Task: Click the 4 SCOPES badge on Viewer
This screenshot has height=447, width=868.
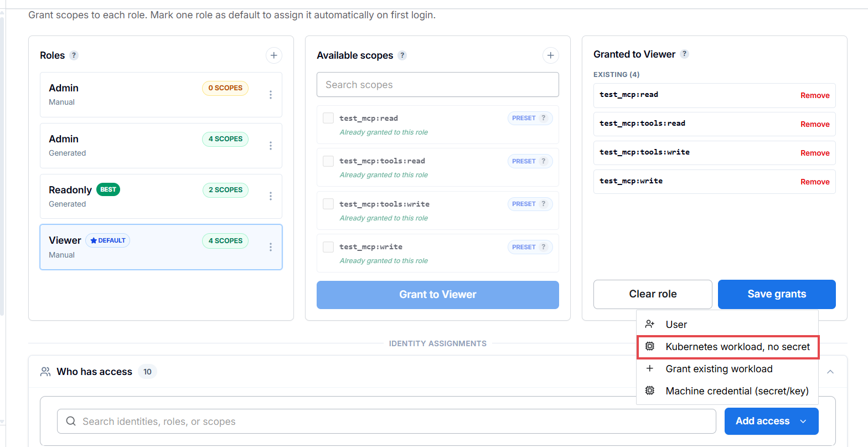Action: (225, 241)
